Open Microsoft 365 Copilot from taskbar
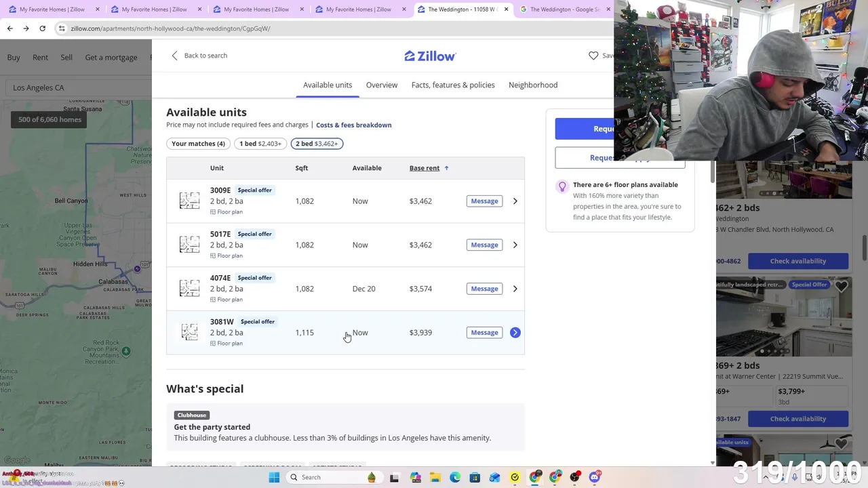This screenshot has height=488, width=868. (x=416, y=477)
